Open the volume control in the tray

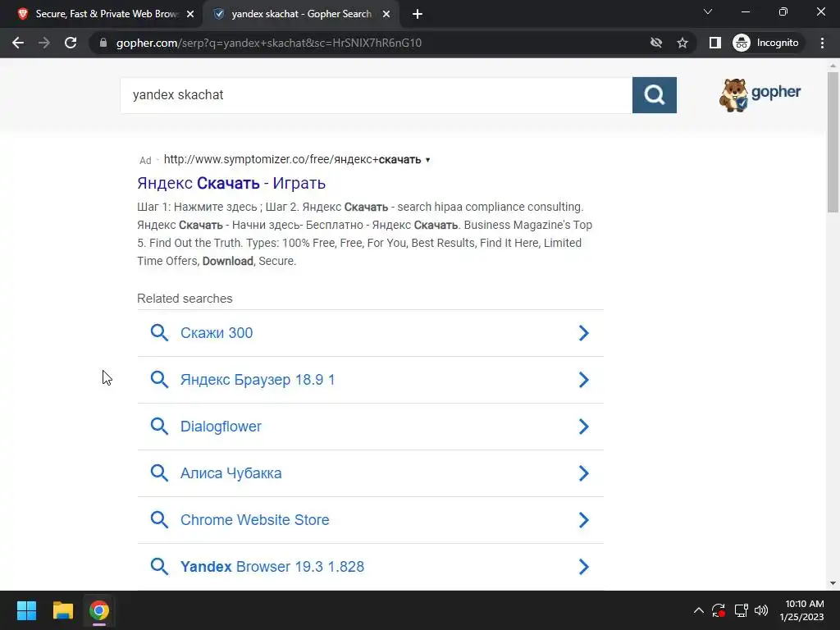pos(760,610)
